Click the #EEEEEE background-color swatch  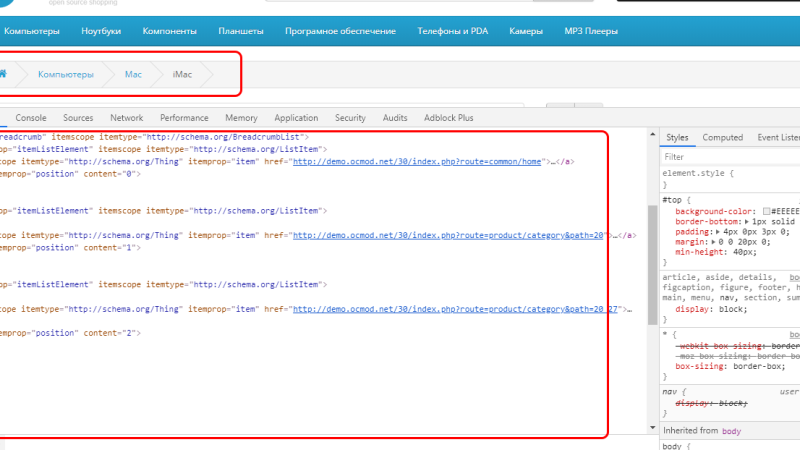[766, 211]
